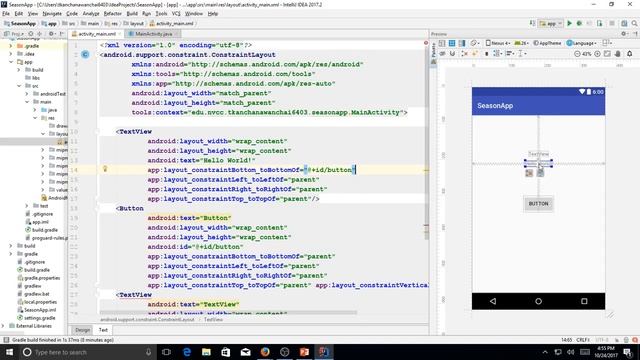Select the build.gradle file under app
This screenshot has width=640, height=360.
[41, 230]
